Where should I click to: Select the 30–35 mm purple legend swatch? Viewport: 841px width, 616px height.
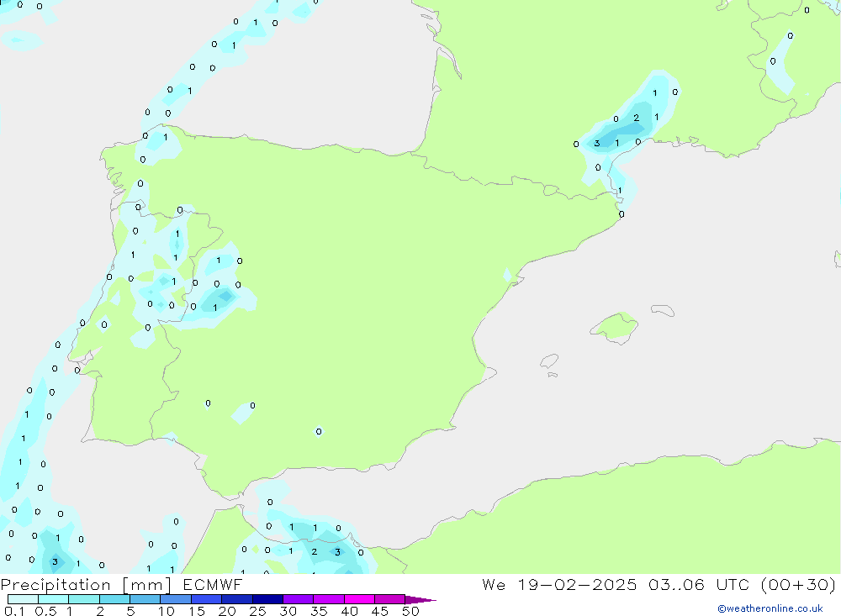click(x=299, y=599)
